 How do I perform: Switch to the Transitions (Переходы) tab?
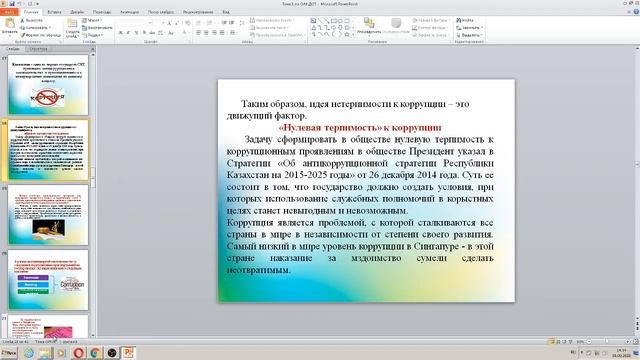tap(102, 12)
